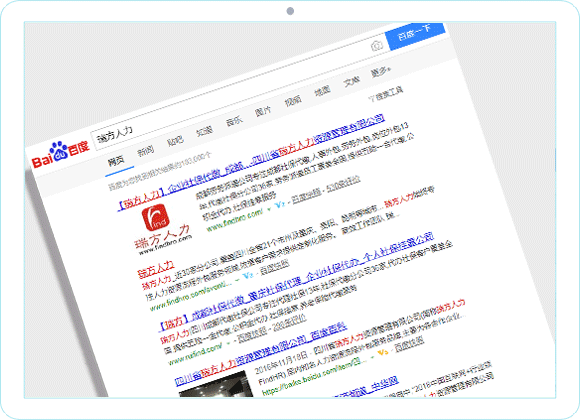Open image search via the camera icon
The image size is (580, 420).
[377, 46]
